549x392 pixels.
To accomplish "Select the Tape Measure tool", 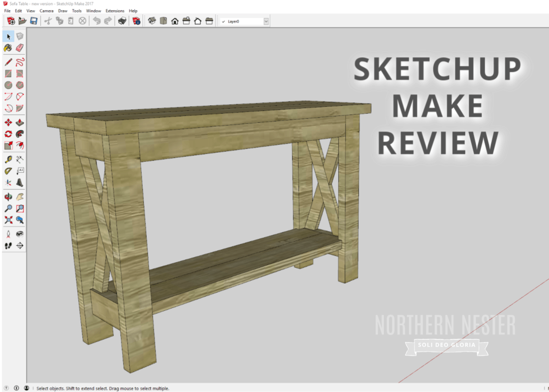I will point(8,159).
